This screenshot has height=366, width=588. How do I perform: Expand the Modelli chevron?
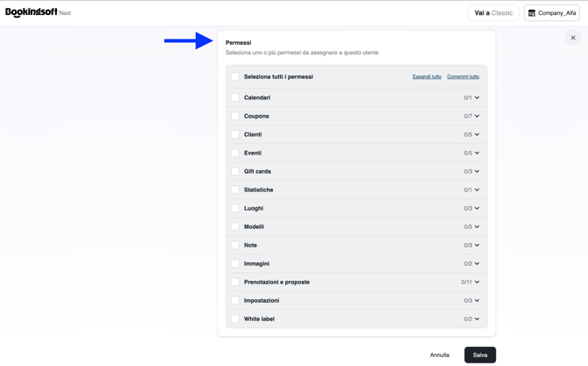[477, 226]
